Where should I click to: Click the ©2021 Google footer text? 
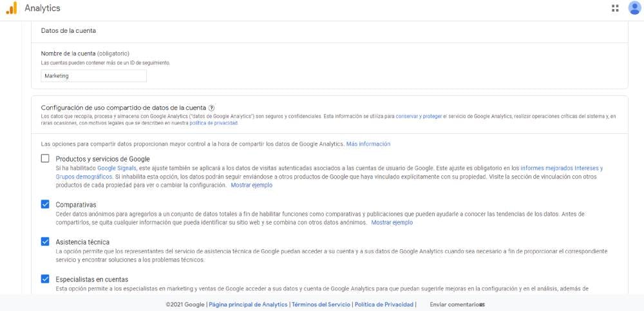(x=185, y=305)
